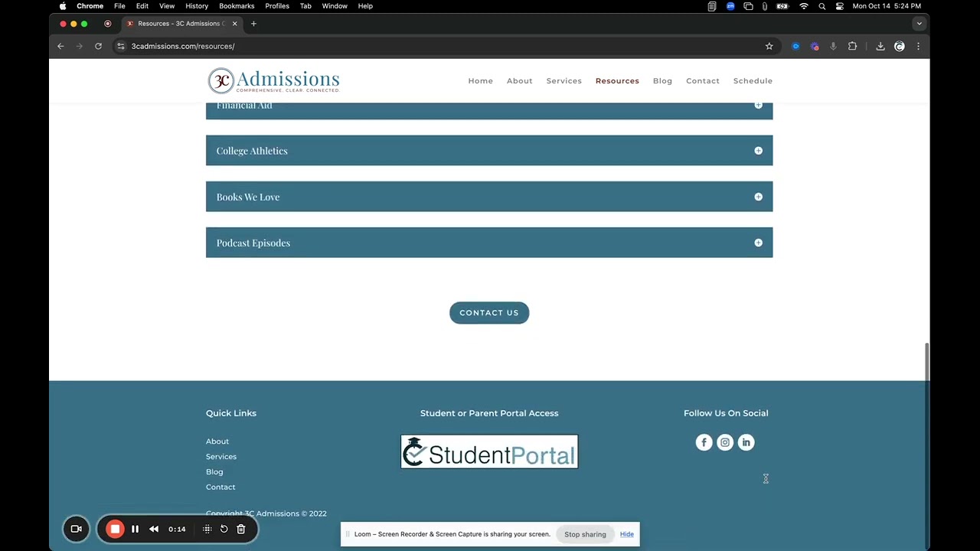Go back to previous page
The width and height of the screenshot is (980, 551).
click(x=60, y=46)
